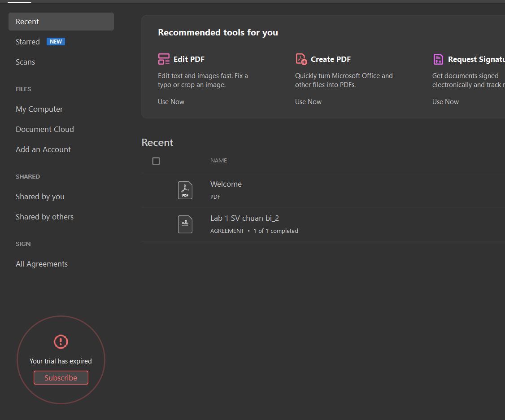Click the trial expired warning icon

(61, 342)
